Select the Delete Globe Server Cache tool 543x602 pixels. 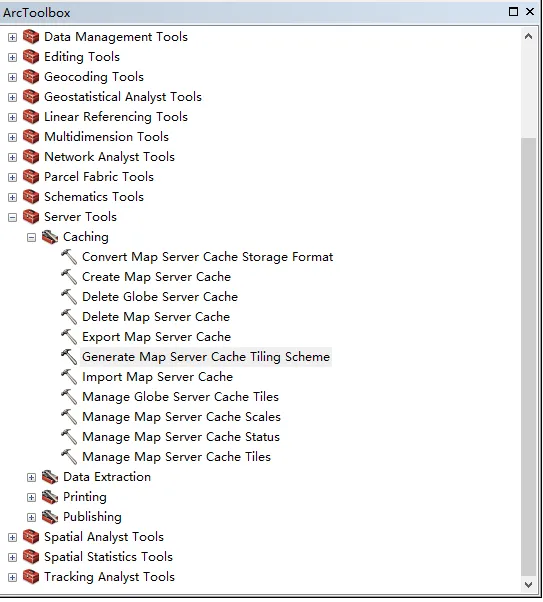coord(160,297)
